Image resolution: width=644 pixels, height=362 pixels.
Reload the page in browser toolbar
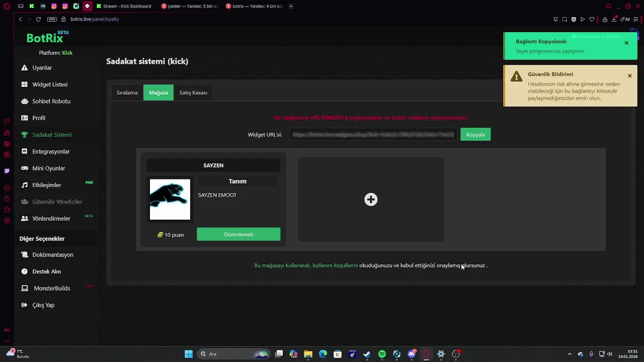click(x=38, y=19)
